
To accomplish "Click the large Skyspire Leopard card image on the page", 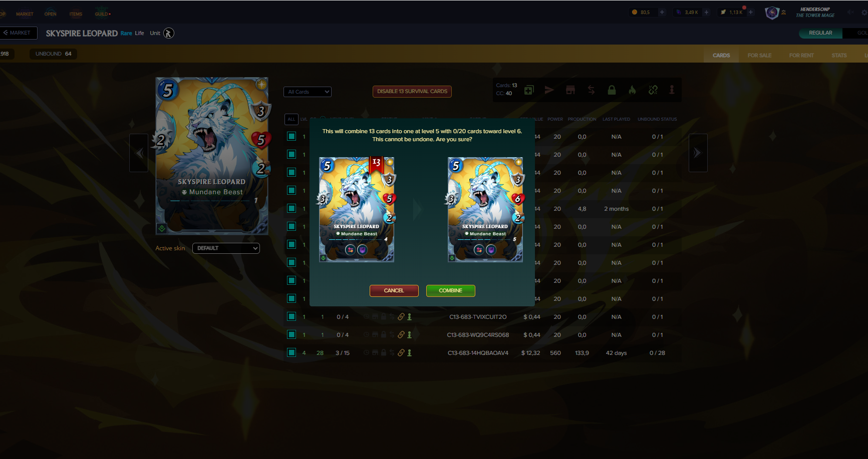I will pos(212,156).
